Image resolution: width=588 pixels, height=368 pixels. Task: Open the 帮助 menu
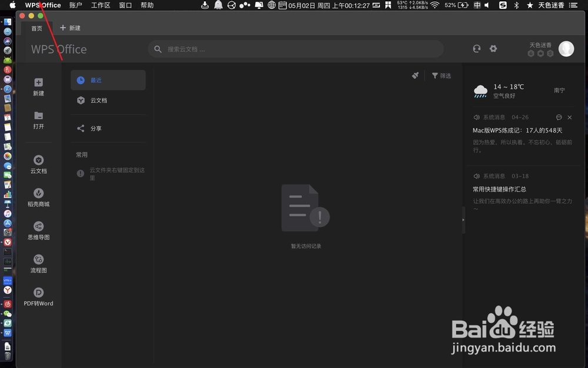[x=147, y=5]
